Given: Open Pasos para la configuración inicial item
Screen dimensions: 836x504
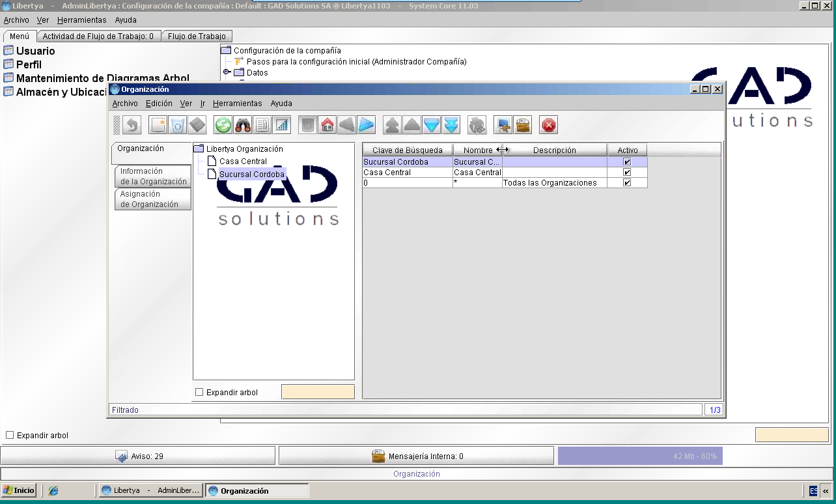Looking at the screenshot, I should (x=350, y=61).
